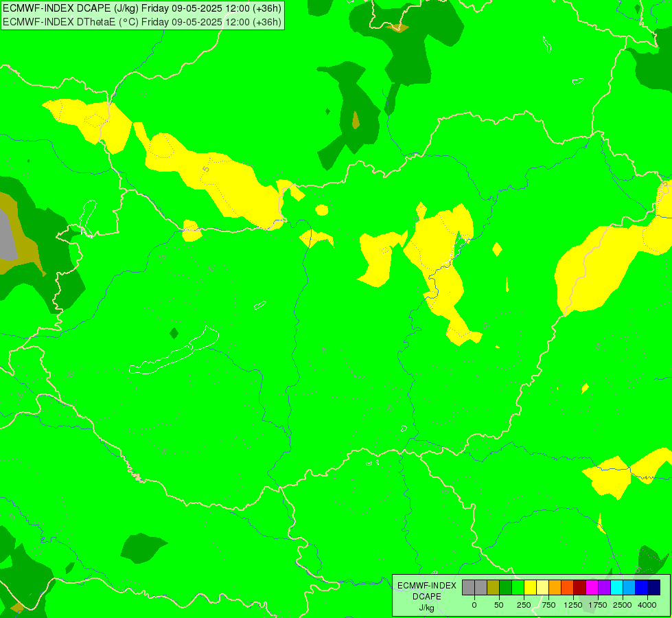The height and width of the screenshot is (618, 672).
Task: Click the '50' legend scale label
Action: pyautogui.click(x=499, y=605)
